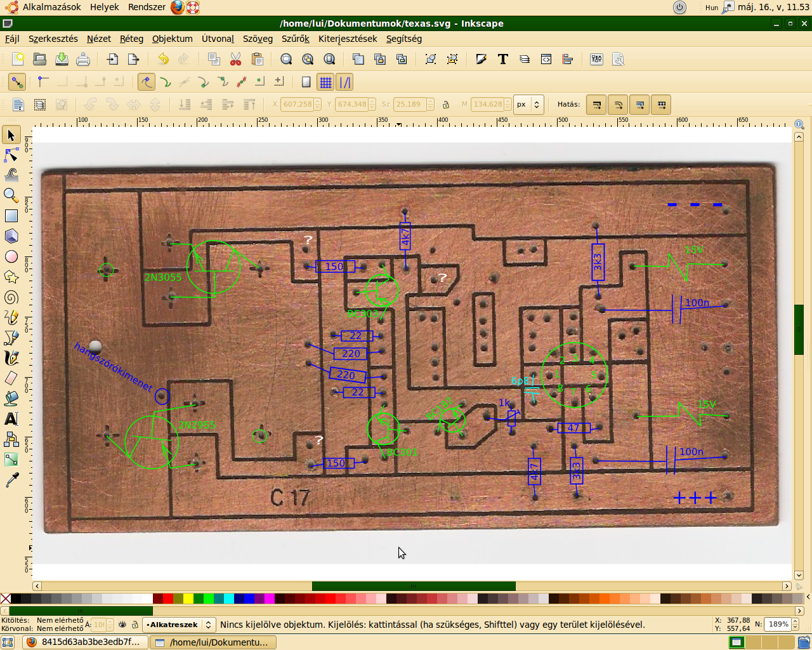Click the show desktop taskbar icon
This screenshot has width=812, height=650.
click(x=8, y=642)
